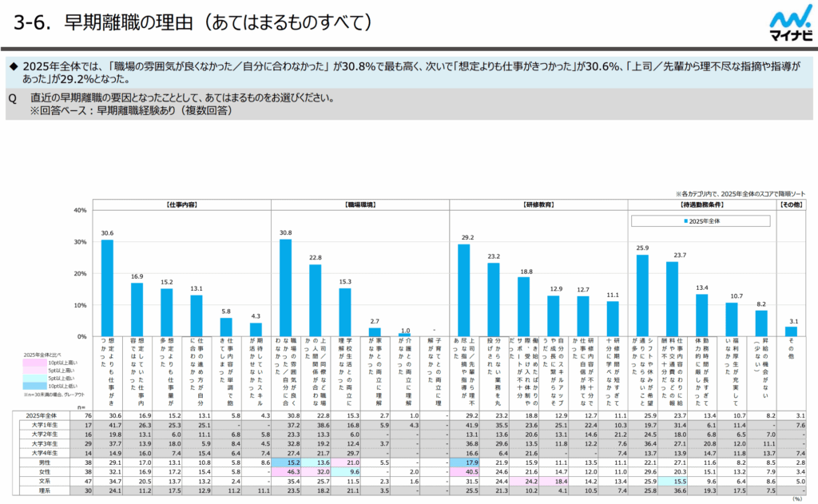Select the 【研修教育】 category header
This screenshot has width=818, height=504.
tap(538, 204)
